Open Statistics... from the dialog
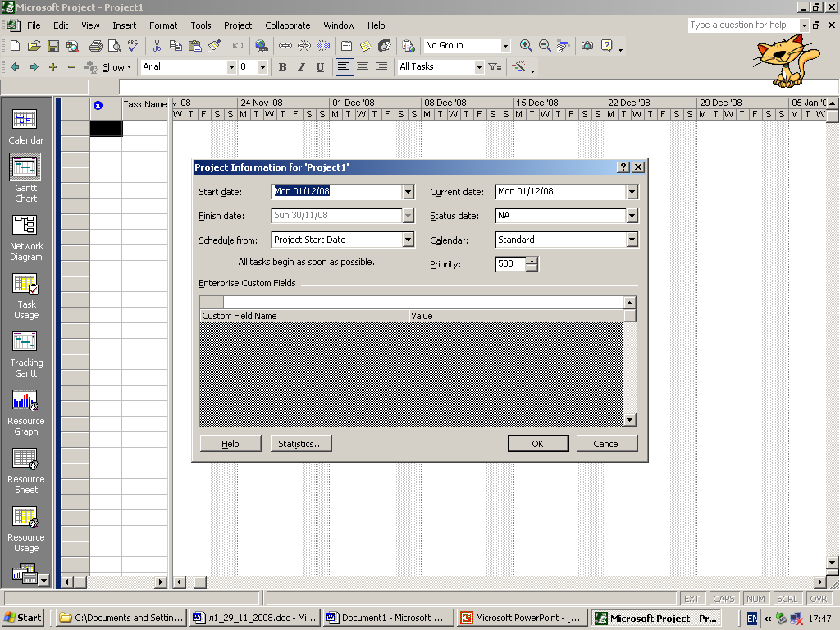Viewport: 840px width, 630px height. [x=300, y=444]
